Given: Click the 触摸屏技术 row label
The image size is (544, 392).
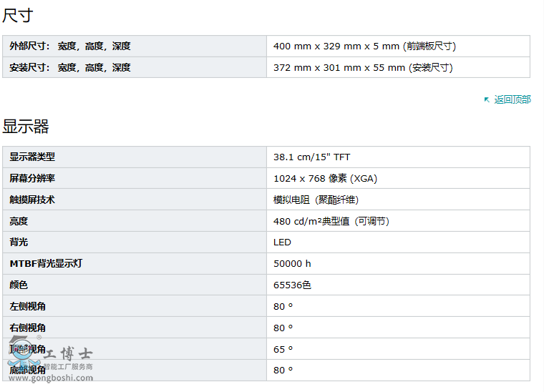Looking at the screenshot, I should coord(32,200).
